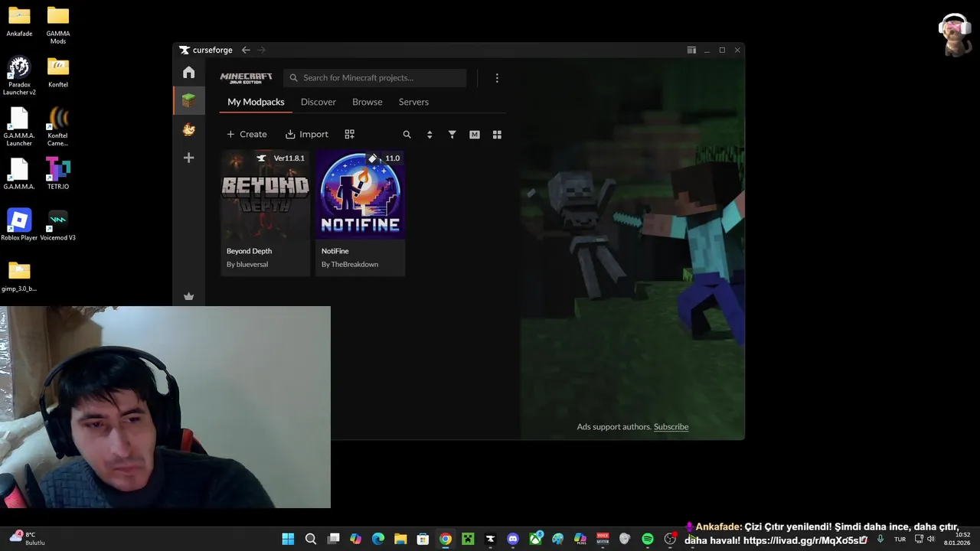
Task: Open the sort order dropdown arrows
Action: [430, 135]
